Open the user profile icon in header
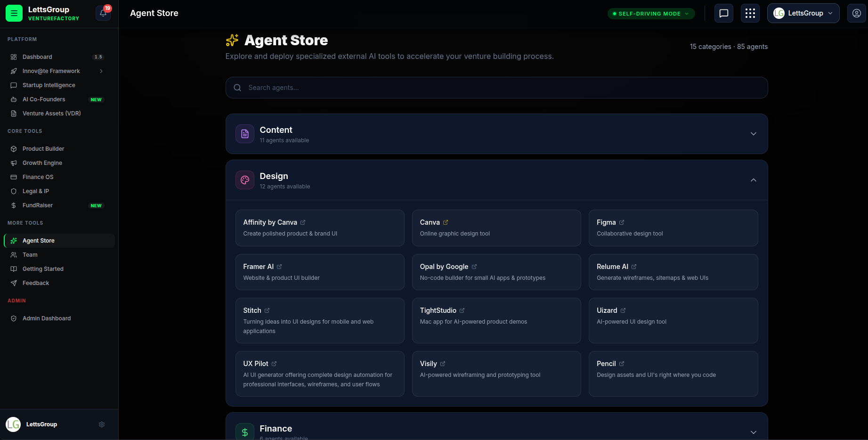868x440 pixels. tap(857, 13)
